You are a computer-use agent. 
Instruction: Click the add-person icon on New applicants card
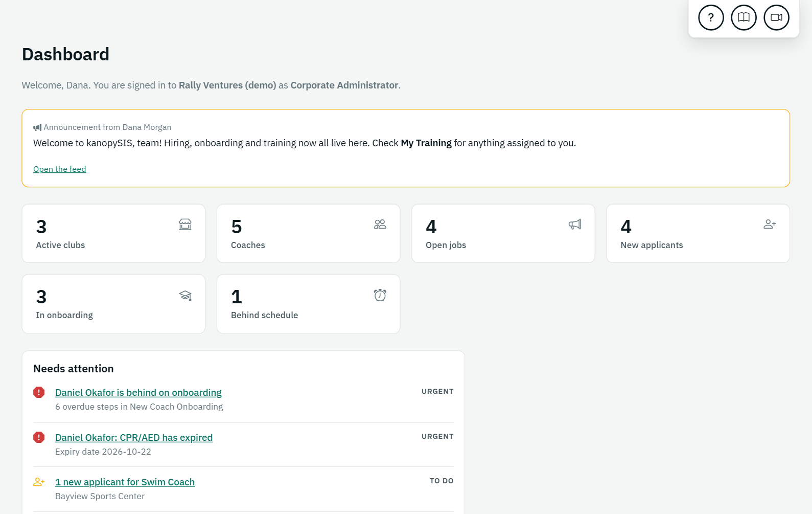click(770, 224)
